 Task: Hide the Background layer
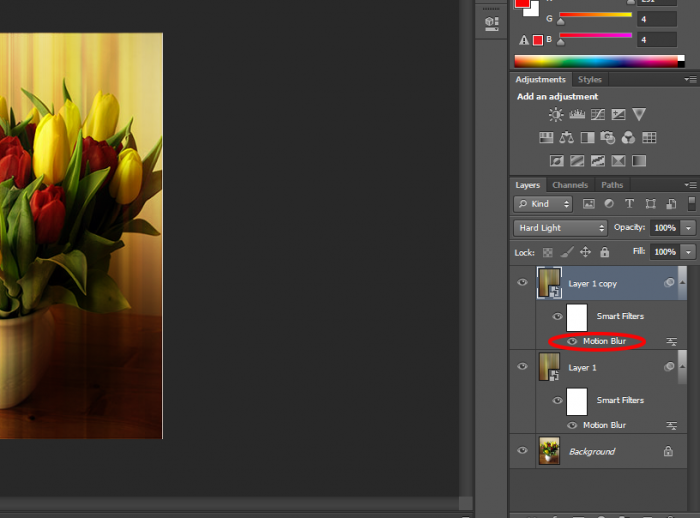tap(522, 452)
